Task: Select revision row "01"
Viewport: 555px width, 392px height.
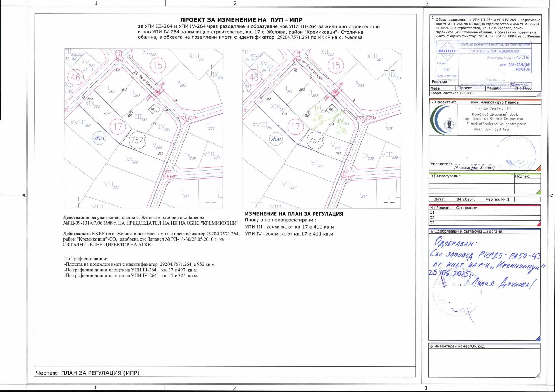Action: tap(485, 212)
